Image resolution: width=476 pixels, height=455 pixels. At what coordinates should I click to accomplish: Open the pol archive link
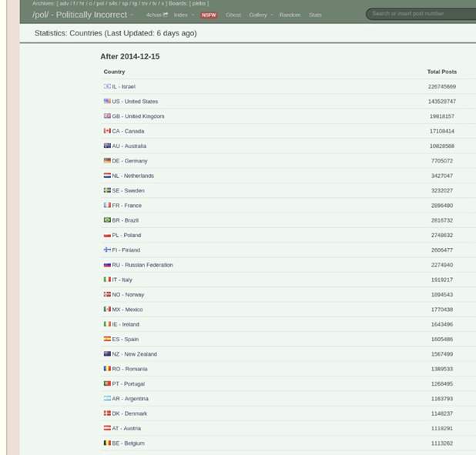coord(100,4)
